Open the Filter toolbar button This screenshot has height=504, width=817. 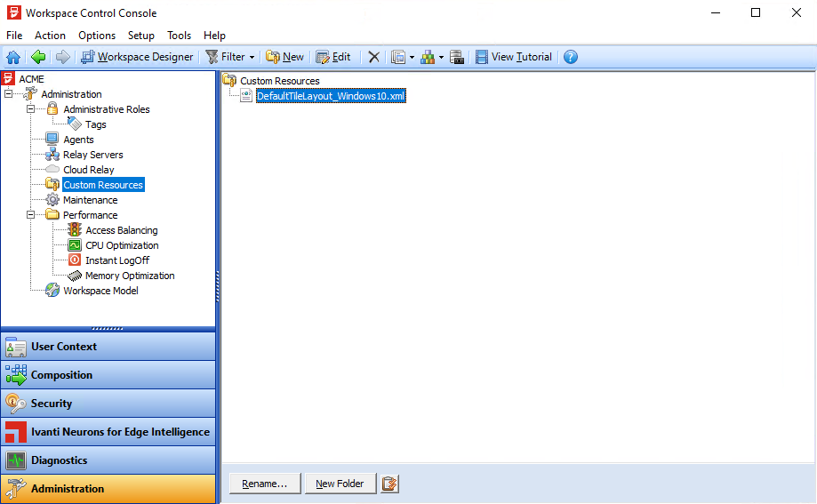226,57
